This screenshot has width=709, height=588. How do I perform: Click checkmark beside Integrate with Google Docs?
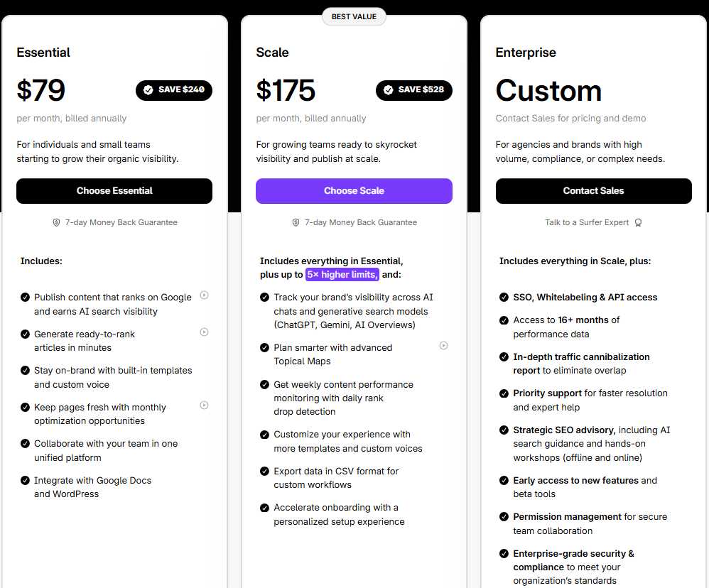point(26,481)
